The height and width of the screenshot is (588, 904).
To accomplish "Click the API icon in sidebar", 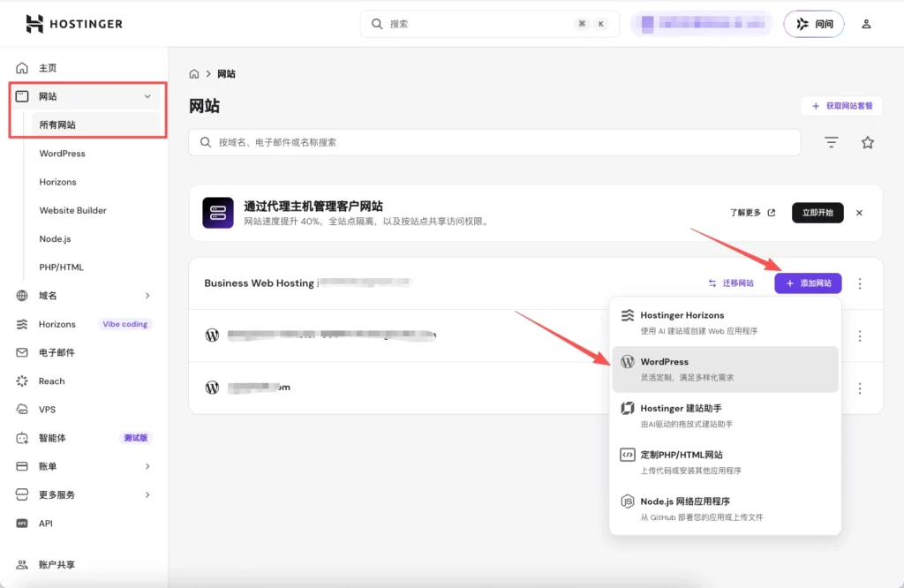I will click(22, 524).
